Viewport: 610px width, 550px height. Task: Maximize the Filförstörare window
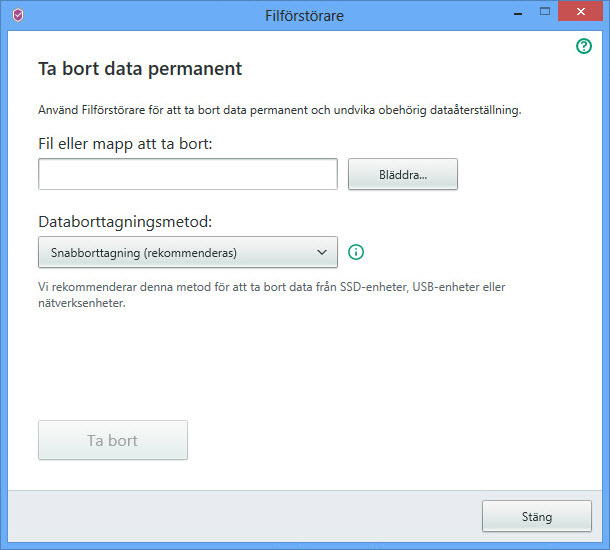coord(545,12)
